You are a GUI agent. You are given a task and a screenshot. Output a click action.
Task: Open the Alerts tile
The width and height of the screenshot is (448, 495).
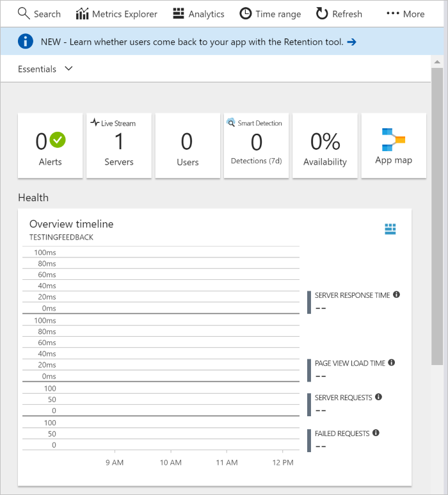(x=50, y=145)
